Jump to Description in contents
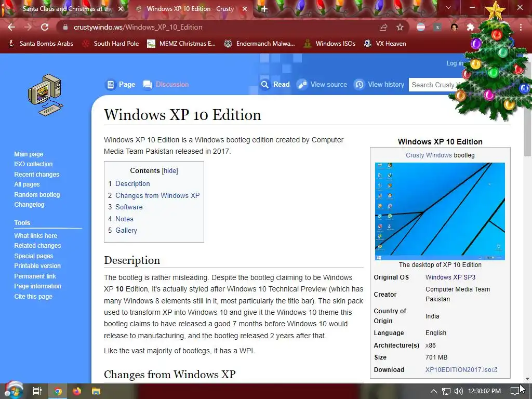Viewport: 532px width, 399px height. (x=132, y=183)
